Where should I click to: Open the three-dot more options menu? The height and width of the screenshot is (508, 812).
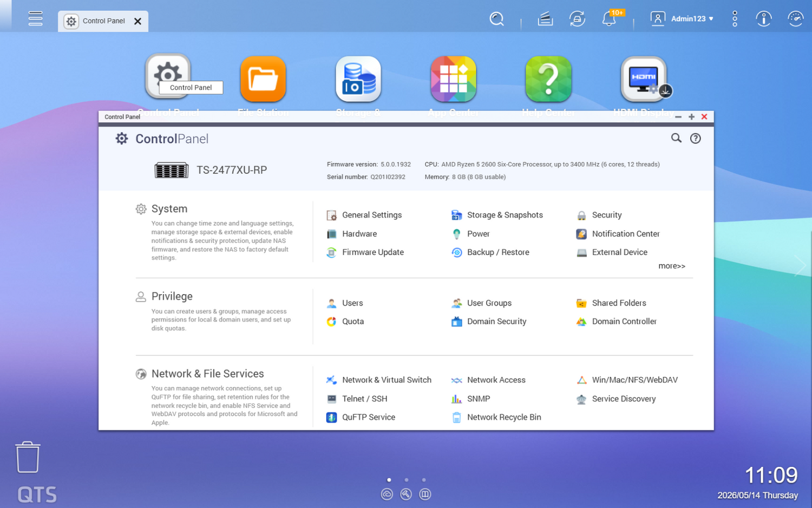tap(735, 19)
